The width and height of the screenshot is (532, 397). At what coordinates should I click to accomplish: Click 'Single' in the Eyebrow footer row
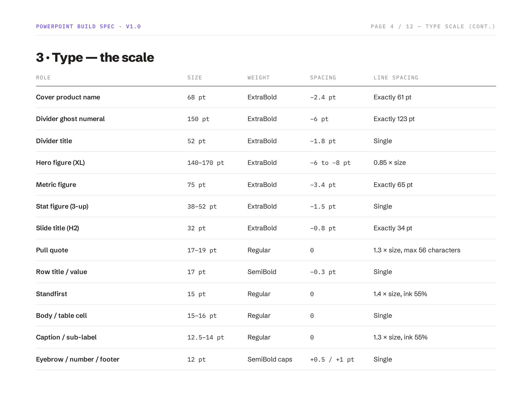(x=383, y=360)
